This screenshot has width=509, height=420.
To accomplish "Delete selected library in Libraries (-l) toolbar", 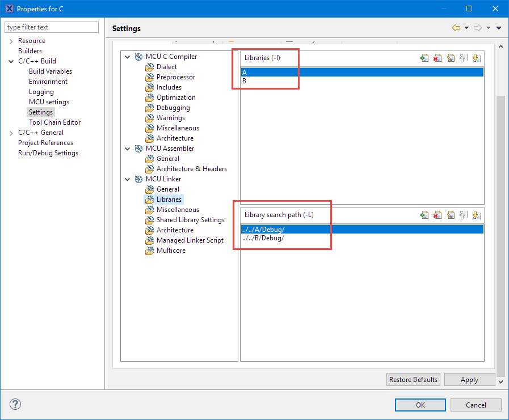I will [x=438, y=58].
